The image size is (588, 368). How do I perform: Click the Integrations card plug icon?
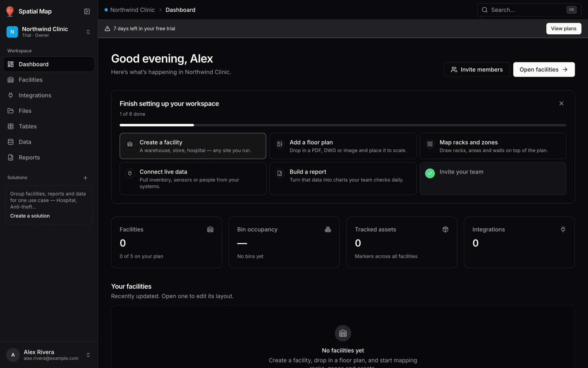(563, 229)
